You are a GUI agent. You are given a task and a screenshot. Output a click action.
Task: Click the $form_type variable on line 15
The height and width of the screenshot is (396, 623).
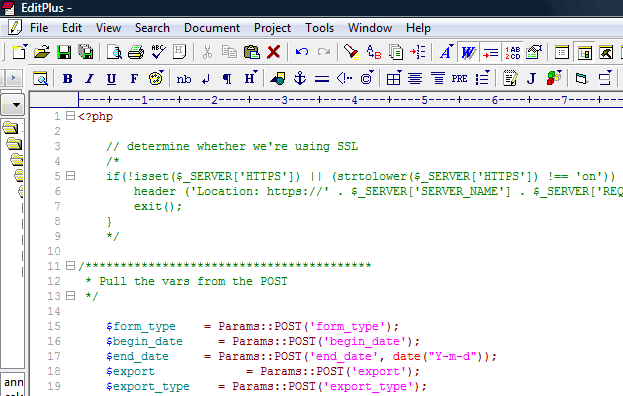tap(141, 326)
